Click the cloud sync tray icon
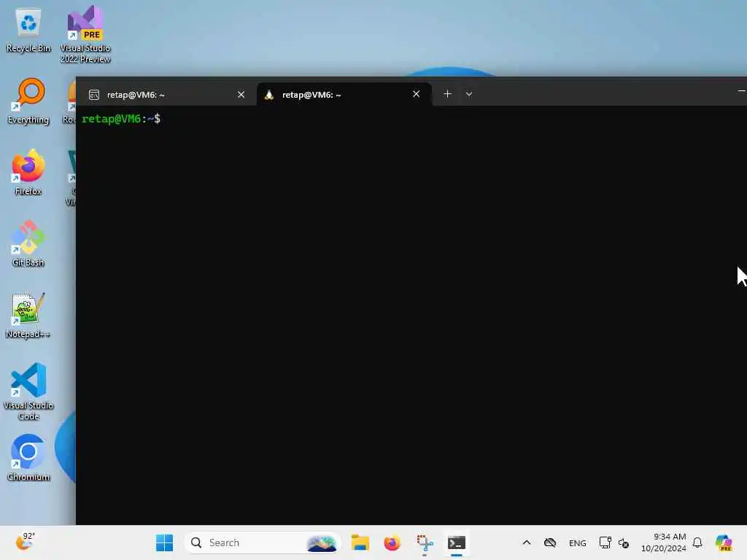Viewport: 747px width, 560px height. coord(550,542)
